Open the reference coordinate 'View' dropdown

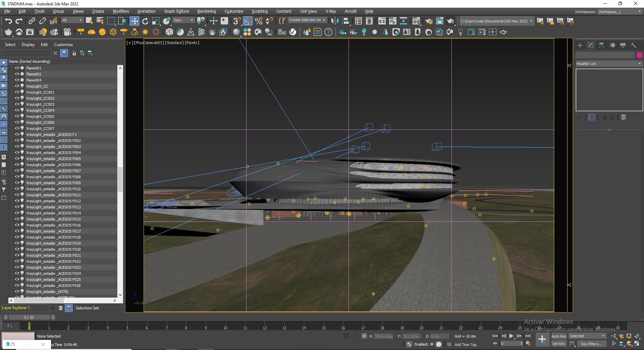coord(183,20)
